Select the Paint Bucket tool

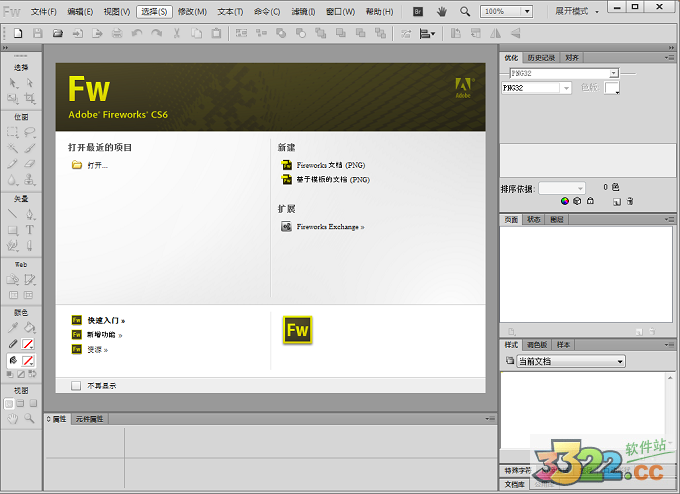[29, 327]
